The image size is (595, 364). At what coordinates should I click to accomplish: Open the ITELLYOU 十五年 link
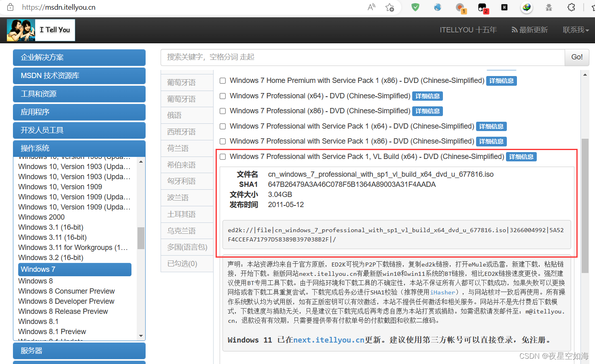point(468,30)
